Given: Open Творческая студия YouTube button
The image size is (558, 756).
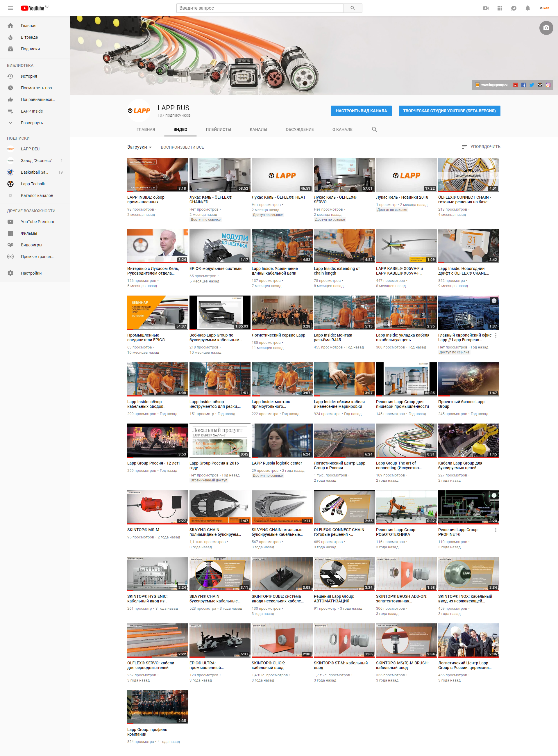Looking at the screenshot, I should [x=449, y=111].
